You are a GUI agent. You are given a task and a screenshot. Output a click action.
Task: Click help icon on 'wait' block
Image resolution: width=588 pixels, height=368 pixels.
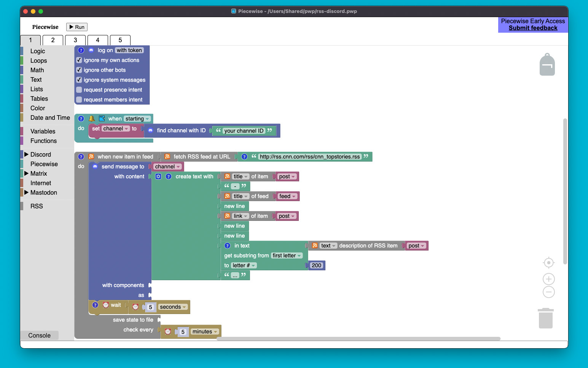pyautogui.click(x=96, y=305)
